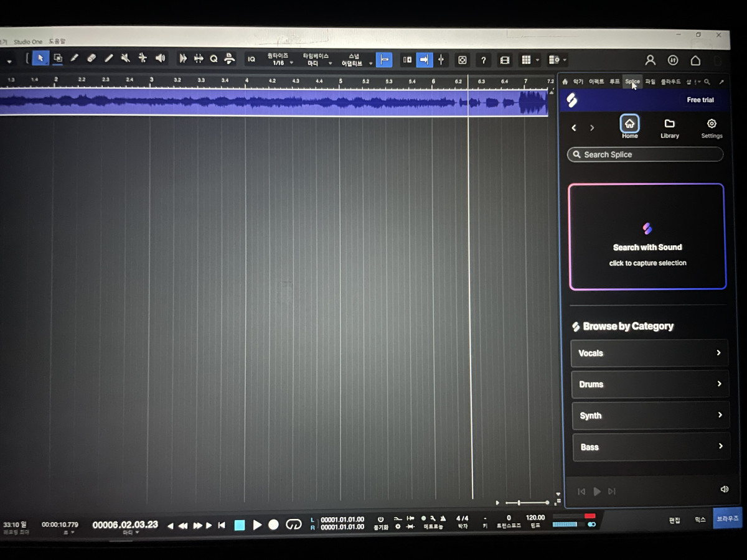Open the grid view options dropdown arrow

pyautogui.click(x=537, y=60)
